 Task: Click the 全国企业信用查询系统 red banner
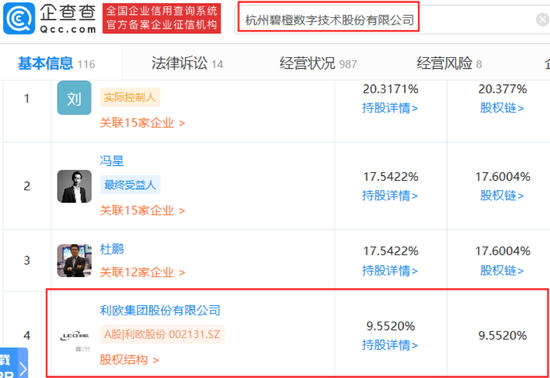pyautogui.click(x=162, y=18)
